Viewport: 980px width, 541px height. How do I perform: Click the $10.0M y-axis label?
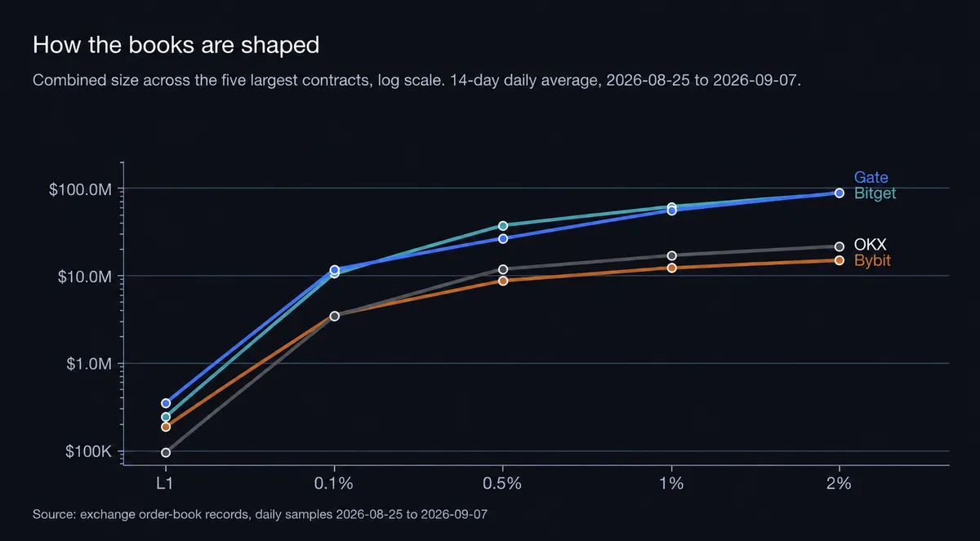[84, 277]
